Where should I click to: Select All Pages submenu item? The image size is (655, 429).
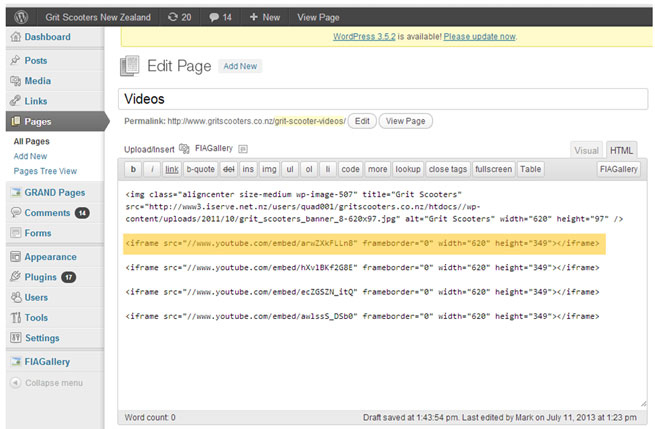tap(31, 141)
